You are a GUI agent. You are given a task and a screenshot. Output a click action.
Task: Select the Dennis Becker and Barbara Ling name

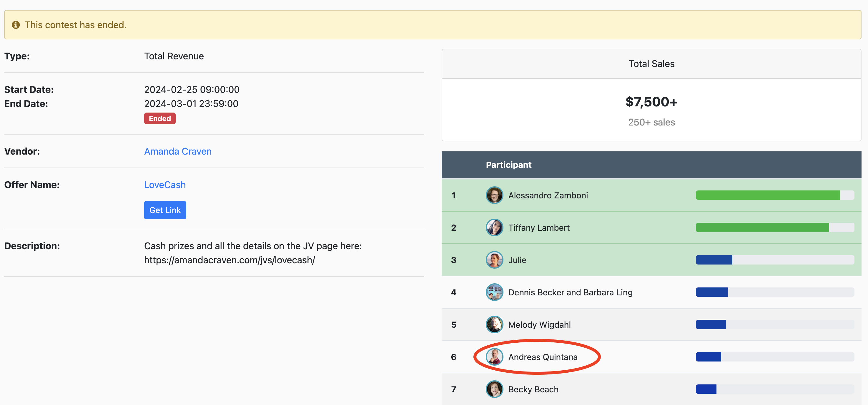(x=570, y=292)
